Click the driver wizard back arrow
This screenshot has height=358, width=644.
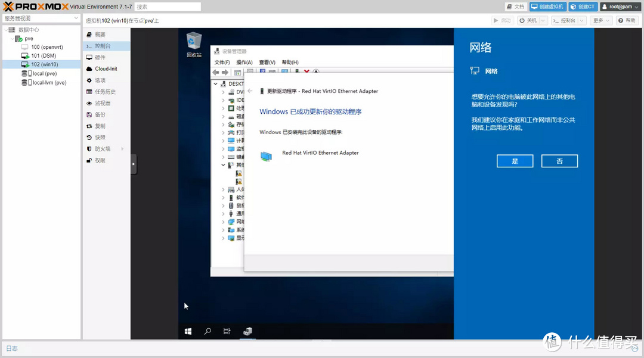click(250, 91)
